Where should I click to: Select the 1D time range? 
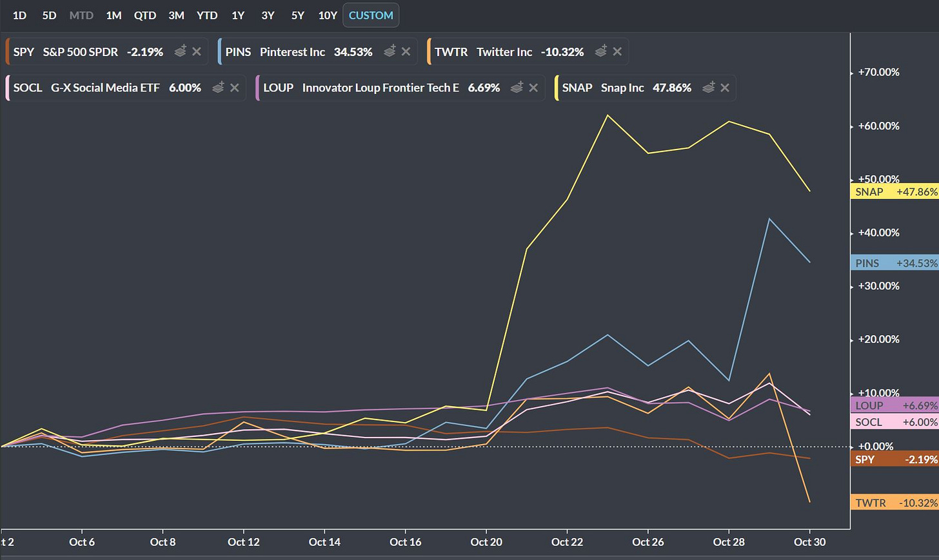(19, 15)
